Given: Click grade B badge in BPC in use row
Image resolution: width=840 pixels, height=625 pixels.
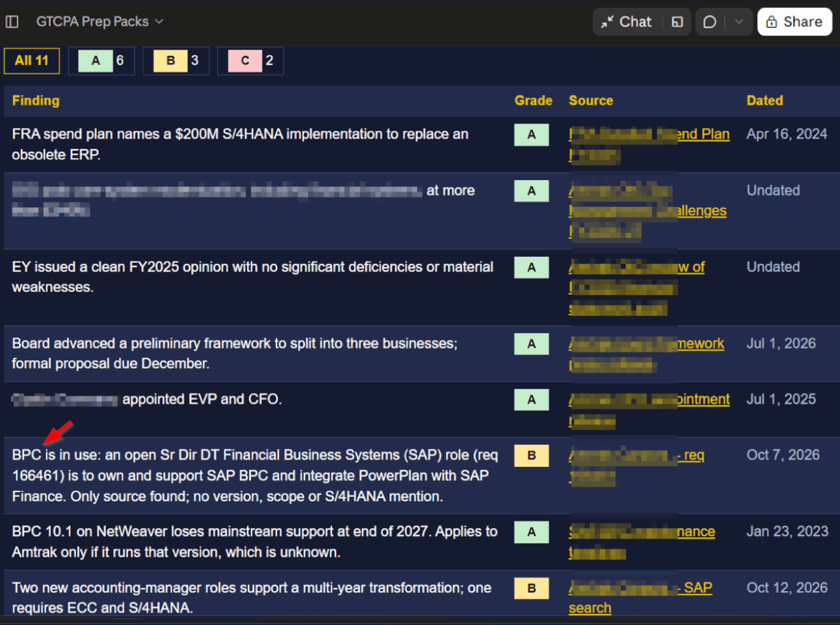Looking at the screenshot, I should [532, 455].
